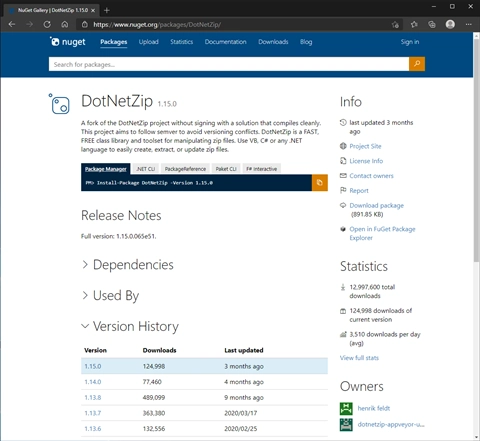The image size is (480, 441).
Task: Click the FuGet Package Explorer icon
Action: tap(343, 229)
